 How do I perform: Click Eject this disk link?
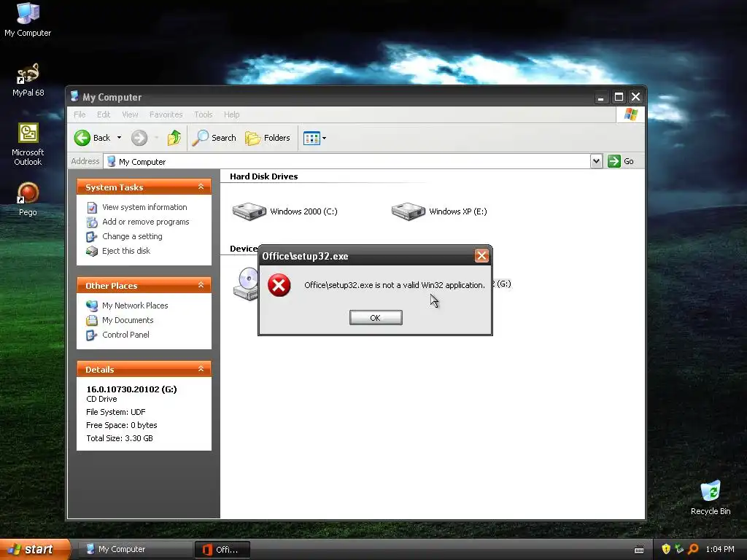click(x=125, y=251)
